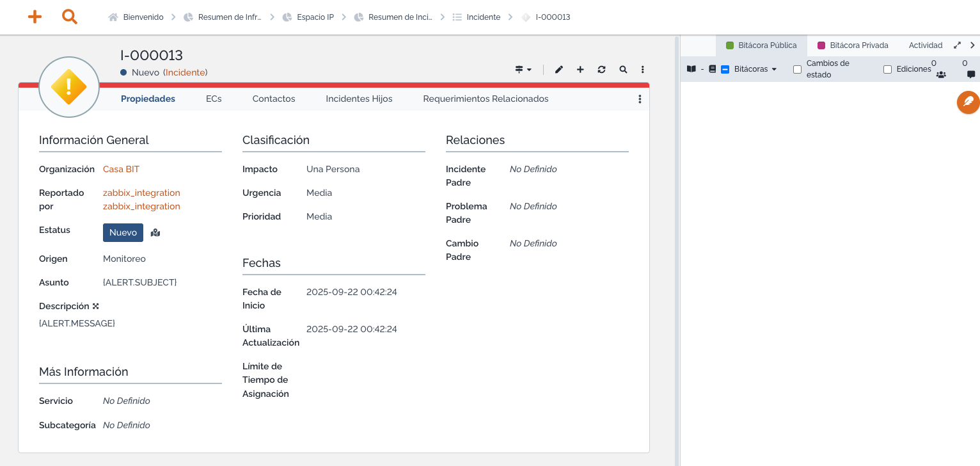Go to Espacio IP in the breadcrumb
This screenshot has width=980, height=466.
pyautogui.click(x=315, y=17)
